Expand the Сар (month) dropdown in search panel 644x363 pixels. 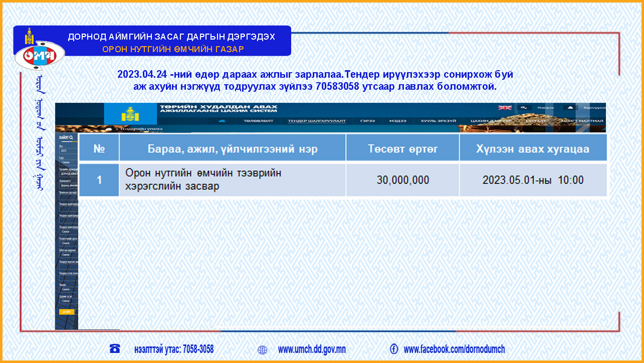66,162
